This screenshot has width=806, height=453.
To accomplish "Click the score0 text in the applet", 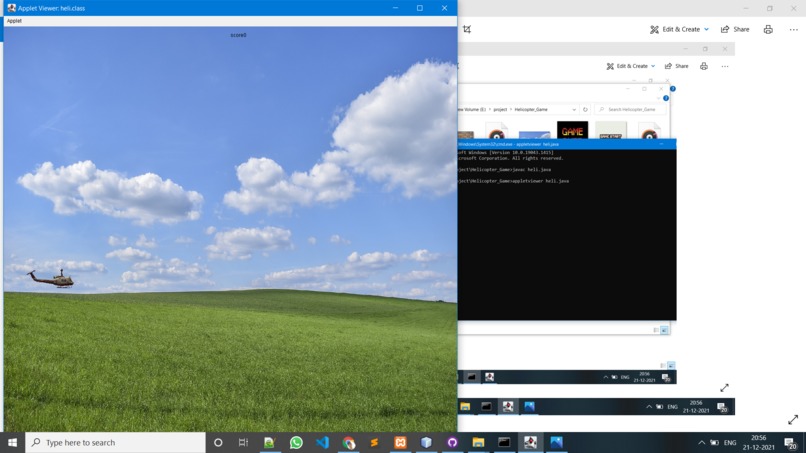I will pos(238,35).
